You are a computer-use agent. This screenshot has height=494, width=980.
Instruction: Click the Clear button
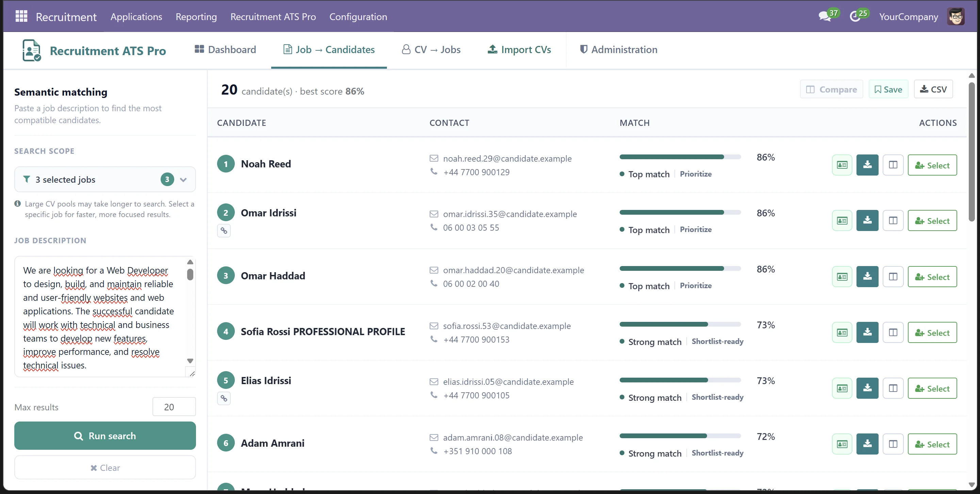click(105, 468)
